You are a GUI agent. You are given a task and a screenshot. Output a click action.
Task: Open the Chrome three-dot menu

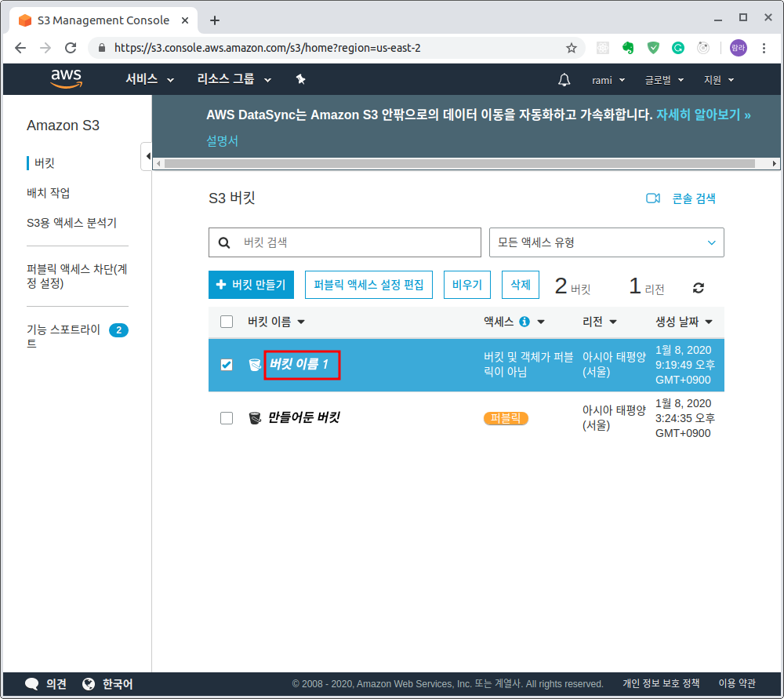pyautogui.click(x=764, y=48)
